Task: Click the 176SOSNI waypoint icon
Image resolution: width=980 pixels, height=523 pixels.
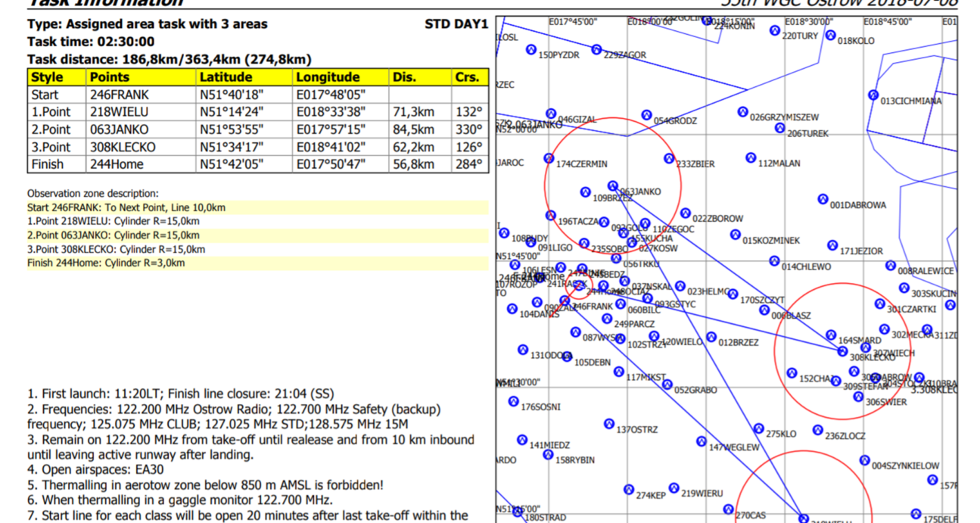Action: 514,402
